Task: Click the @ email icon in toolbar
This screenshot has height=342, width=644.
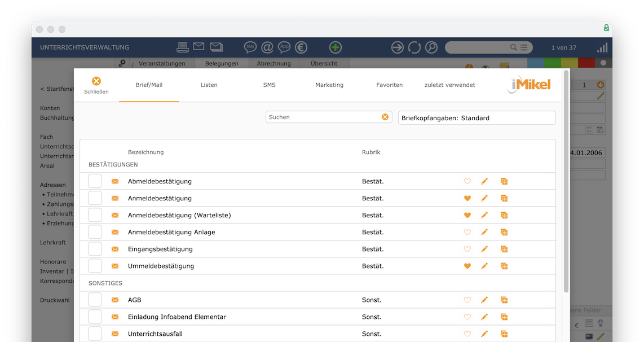Action: [x=267, y=47]
